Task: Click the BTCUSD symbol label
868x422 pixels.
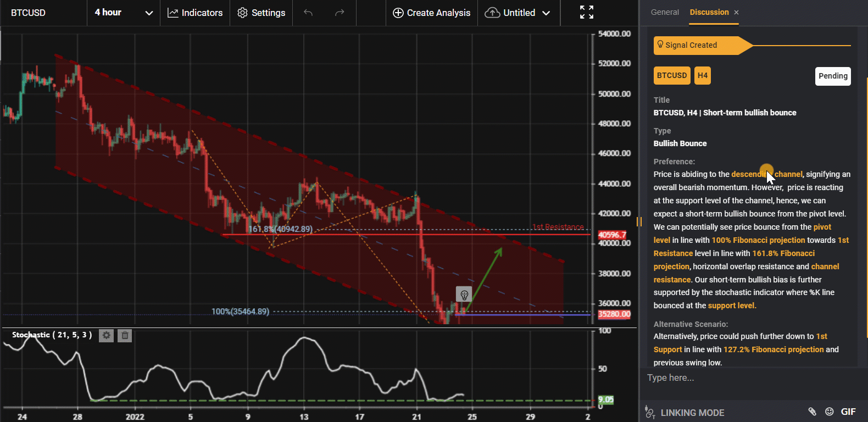Action: 28,13
